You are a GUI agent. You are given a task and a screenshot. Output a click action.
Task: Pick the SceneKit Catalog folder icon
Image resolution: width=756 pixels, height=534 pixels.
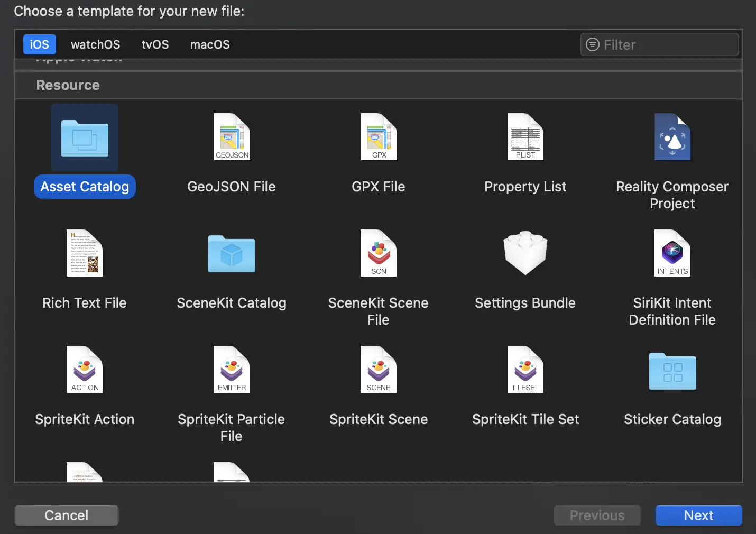pos(232,254)
